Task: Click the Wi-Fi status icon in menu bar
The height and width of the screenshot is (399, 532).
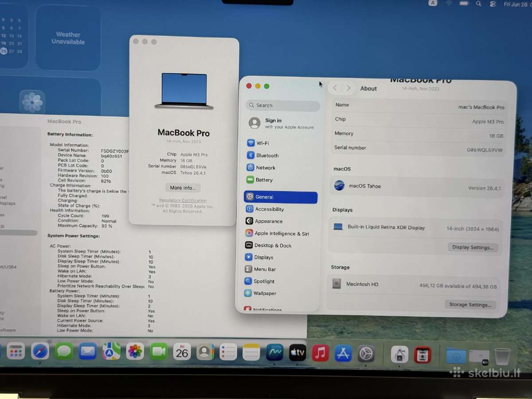Action: pos(449,3)
